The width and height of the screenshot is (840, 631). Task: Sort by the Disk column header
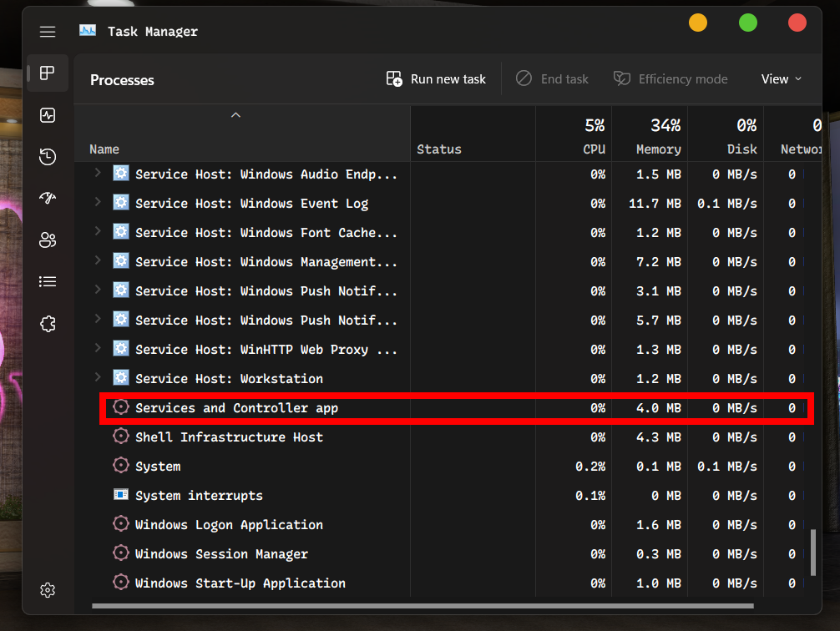click(726, 134)
